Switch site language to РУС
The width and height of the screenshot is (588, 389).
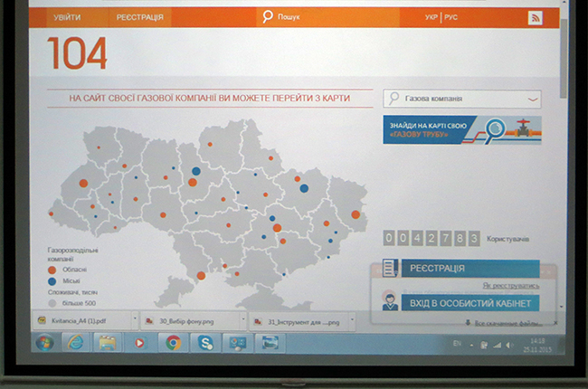454,17
